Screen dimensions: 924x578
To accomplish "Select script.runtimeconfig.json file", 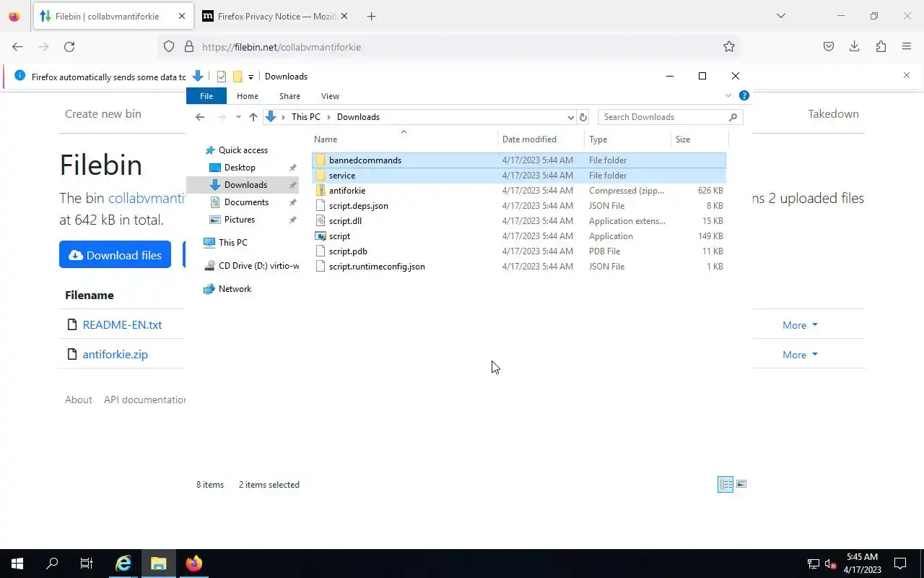I will [518, 267].
